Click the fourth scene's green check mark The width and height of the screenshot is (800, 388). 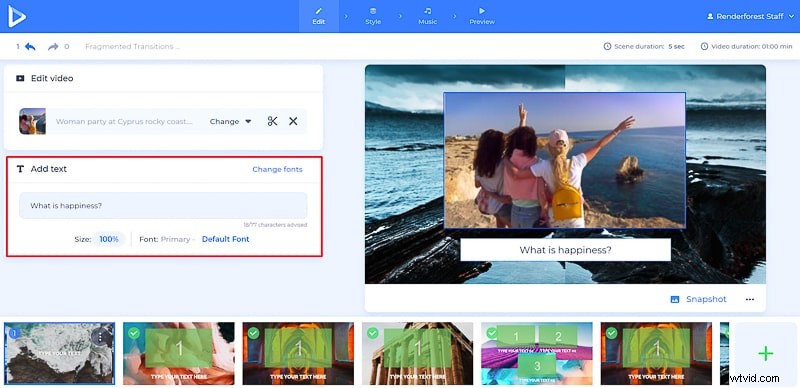point(373,333)
